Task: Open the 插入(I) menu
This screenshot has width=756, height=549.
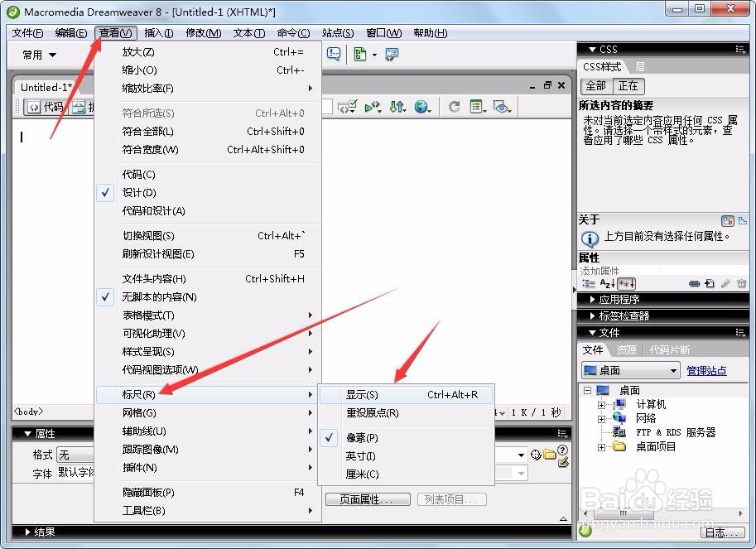Action: pos(159,33)
